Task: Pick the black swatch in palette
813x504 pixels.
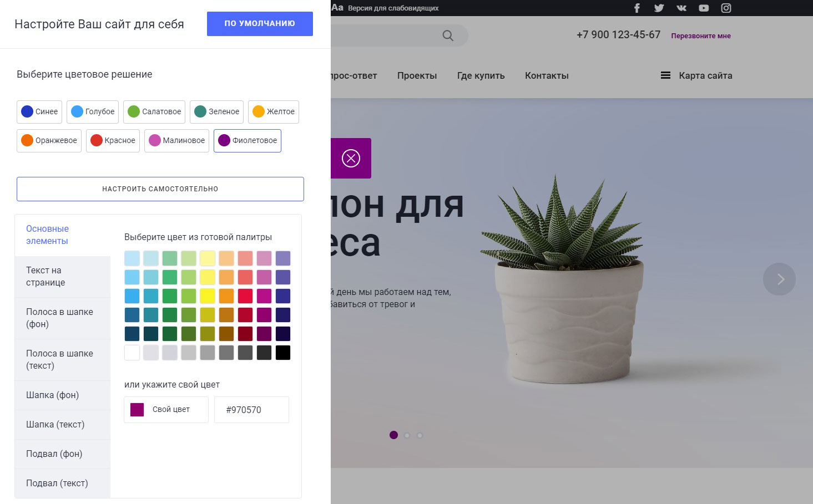Action: tap(283, 353)
